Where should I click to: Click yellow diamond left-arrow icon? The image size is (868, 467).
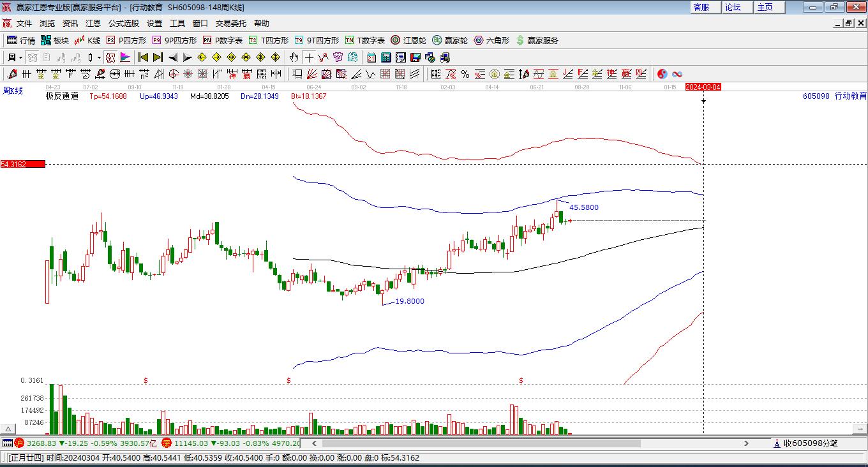click(x=202, y=57)
